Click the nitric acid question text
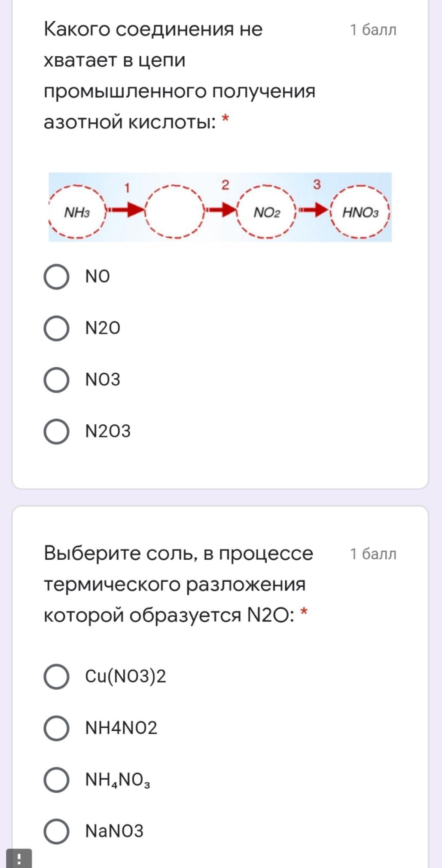 [x=180, y=76]
